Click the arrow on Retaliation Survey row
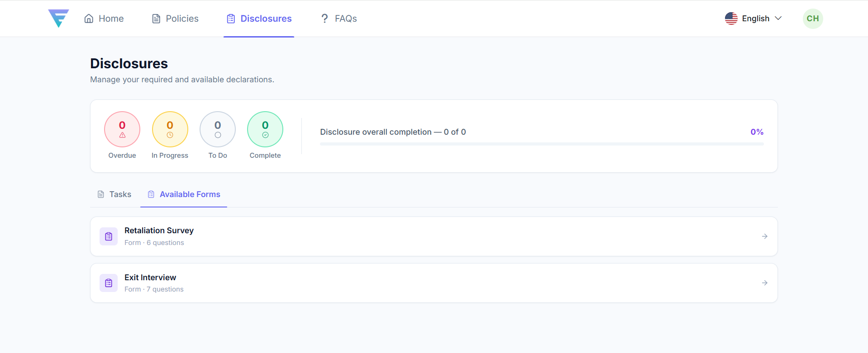The image size is (868, 353). [x=764, y=236]
